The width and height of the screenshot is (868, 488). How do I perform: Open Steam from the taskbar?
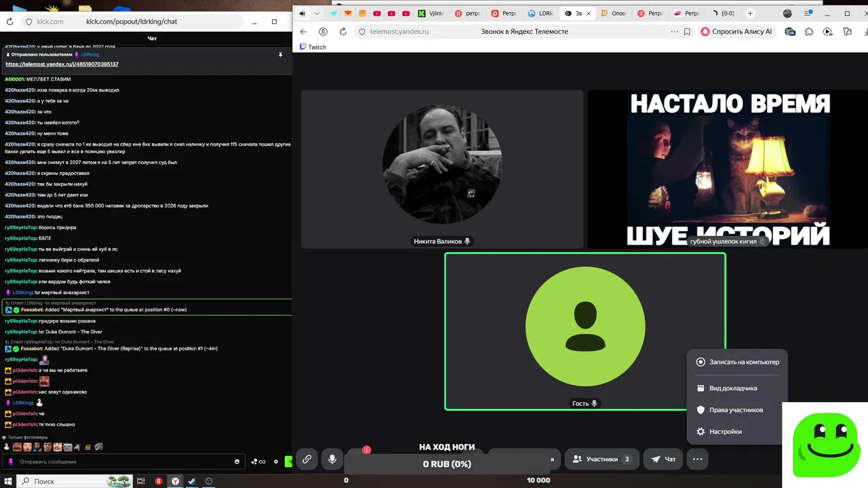(x=192, y=481)
